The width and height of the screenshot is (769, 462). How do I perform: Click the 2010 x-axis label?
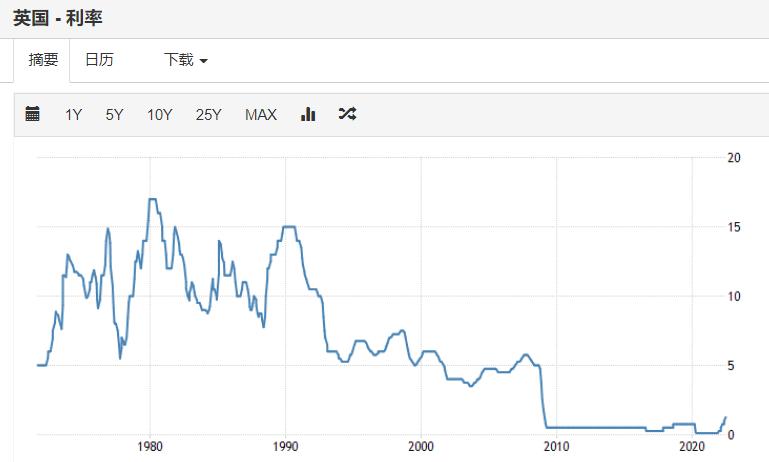(556, 446)
